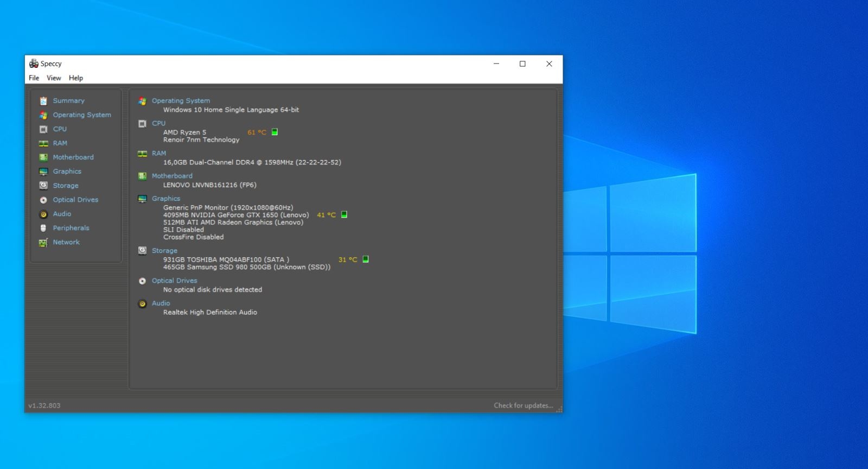Click version label v1.32.803
The height and width of the screenshot is (469, 868).
pos(44,405)
